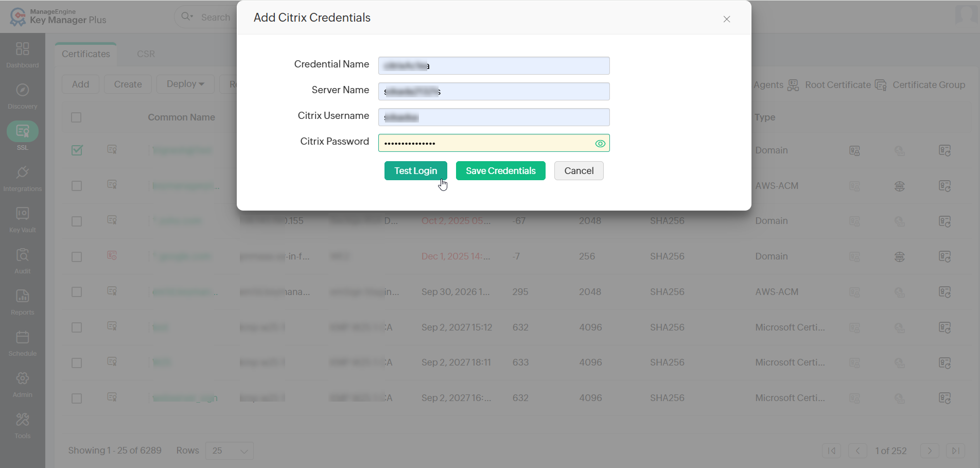Image resolution: width=980 pixels, height=468 pixels.
Task: Switch to the CSR tab
Action: point(146,54)
